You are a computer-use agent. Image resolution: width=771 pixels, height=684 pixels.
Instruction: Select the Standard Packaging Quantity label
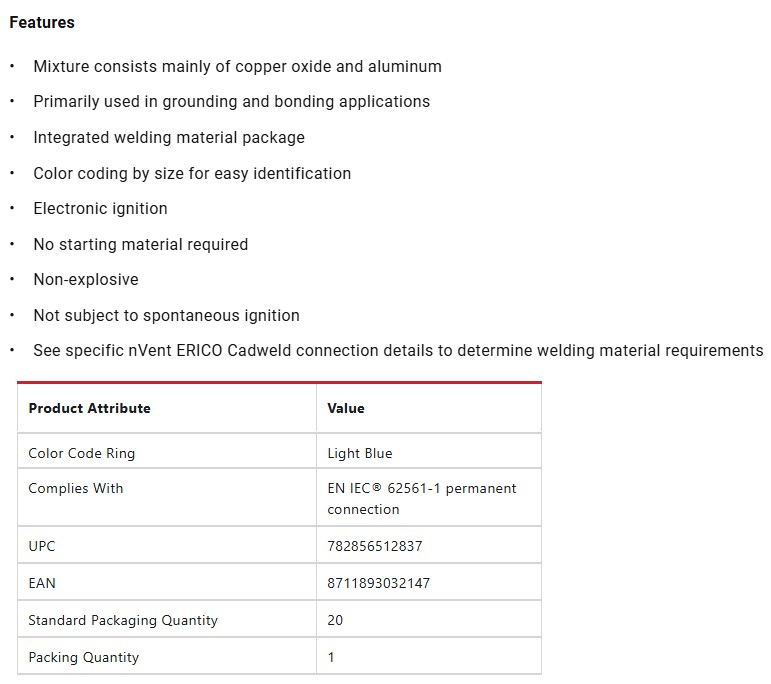123,620
